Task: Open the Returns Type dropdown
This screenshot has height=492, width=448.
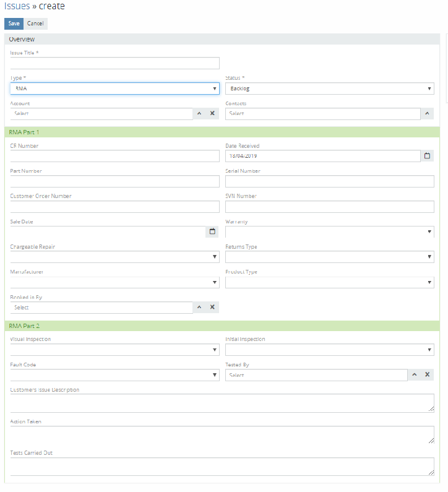Action: point(329,257)
